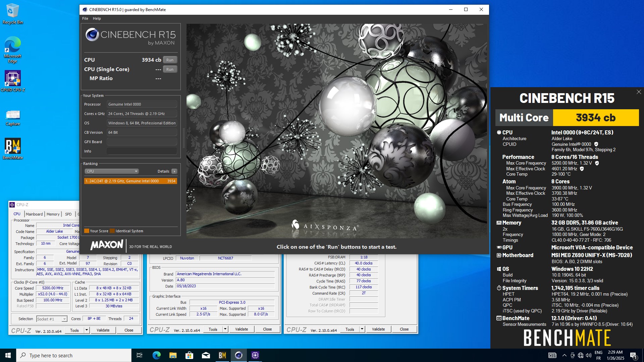Click the Your Score orange swatch

[87, 231]
